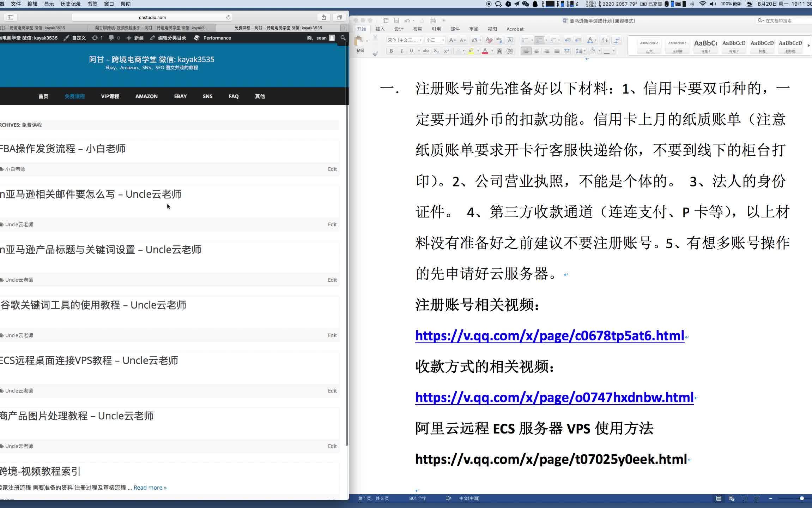Toggle strikethrough text button

tap(426, 51)
